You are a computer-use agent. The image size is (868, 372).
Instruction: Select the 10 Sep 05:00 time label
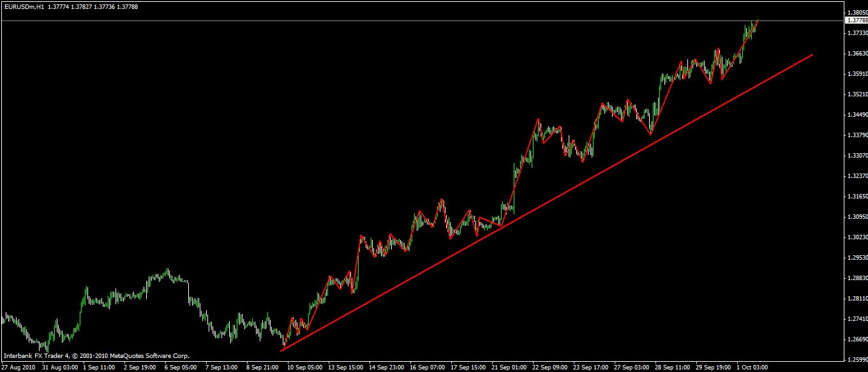coord(305,368)
